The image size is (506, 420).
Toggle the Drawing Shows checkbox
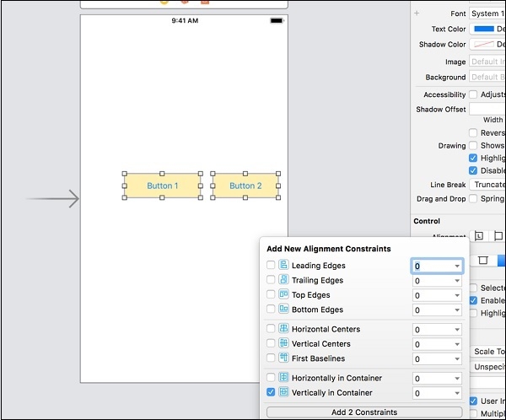click(x=473, y=145)
